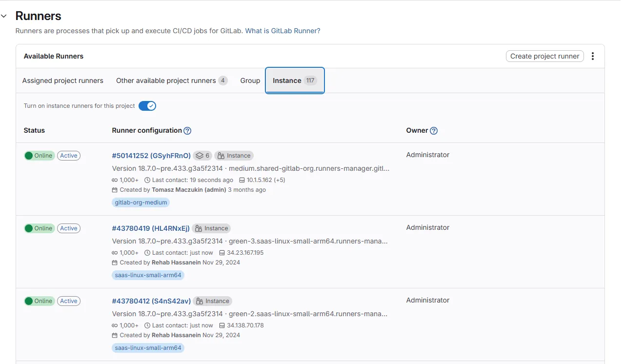Image resolution: width=624 pixels, height=364 pixels.
Task: Click the last contact clock icon on runner #50141252
Action: 147,180
